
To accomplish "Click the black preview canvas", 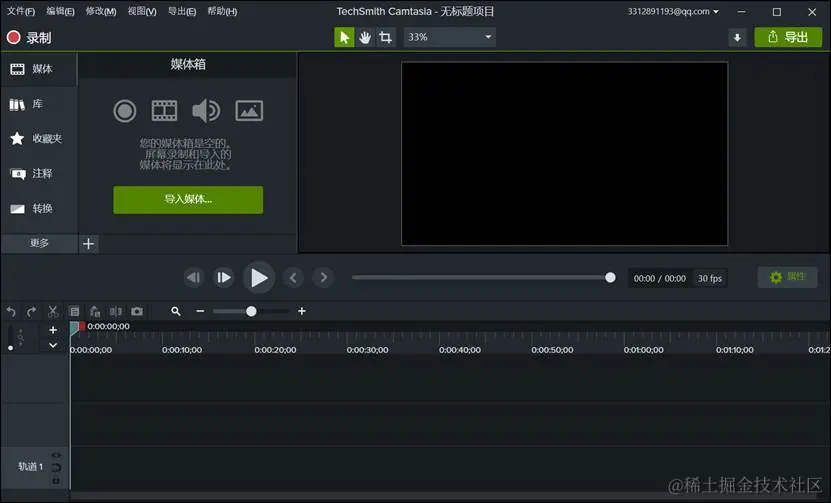I will tap(564, 154).
